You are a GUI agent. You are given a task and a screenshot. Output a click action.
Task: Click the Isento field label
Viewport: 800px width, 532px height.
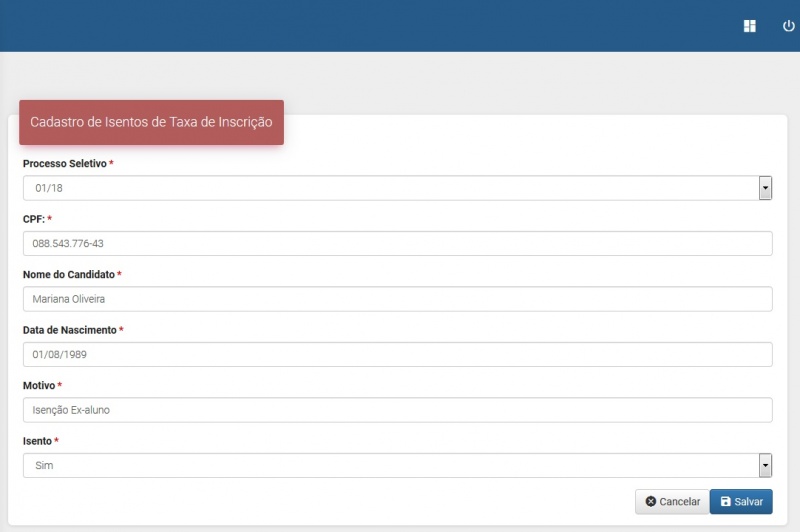[x=37, y=441]
